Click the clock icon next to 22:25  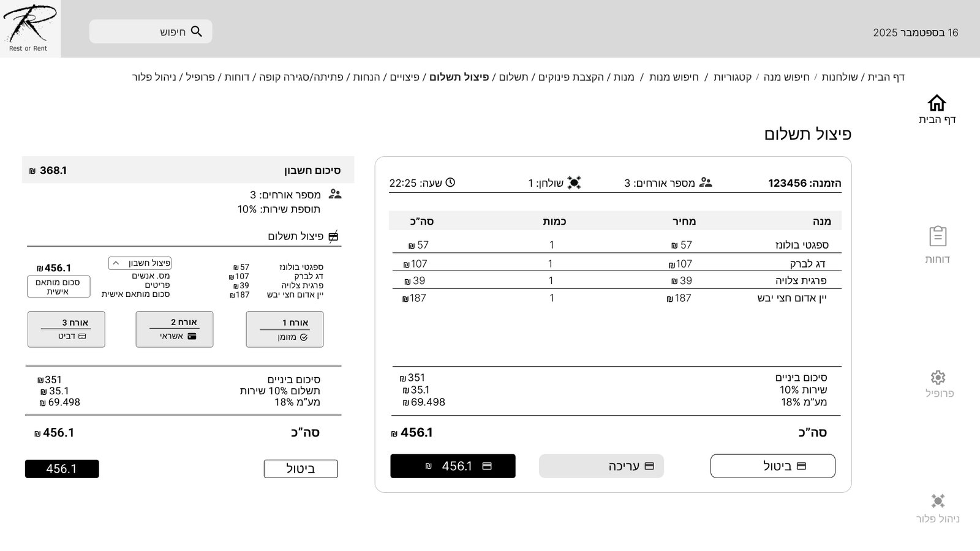tap(450, 182)
